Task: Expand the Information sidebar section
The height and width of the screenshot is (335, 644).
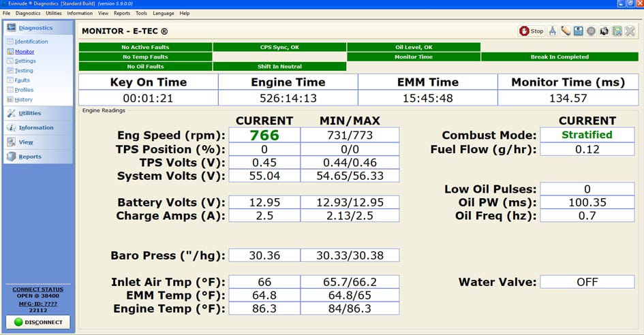Action: 38,128
